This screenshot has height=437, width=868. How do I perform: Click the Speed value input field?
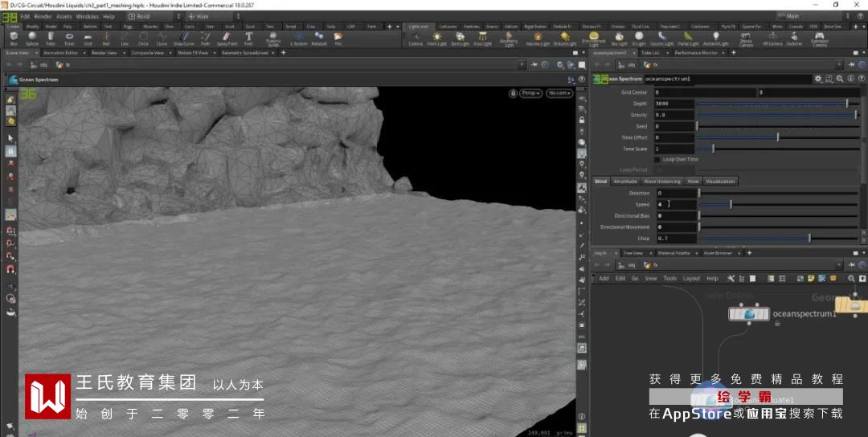[675, 205]
